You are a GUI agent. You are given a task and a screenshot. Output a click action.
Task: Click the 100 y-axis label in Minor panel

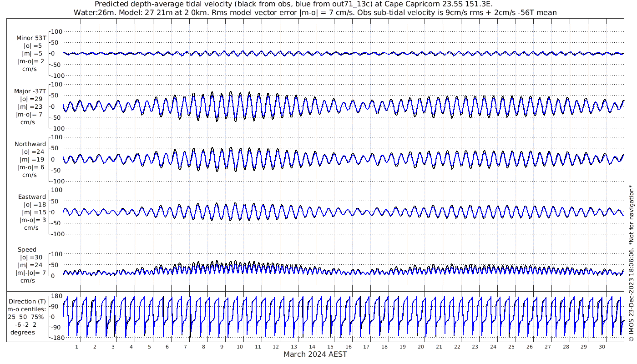click(x=56, y=31)
